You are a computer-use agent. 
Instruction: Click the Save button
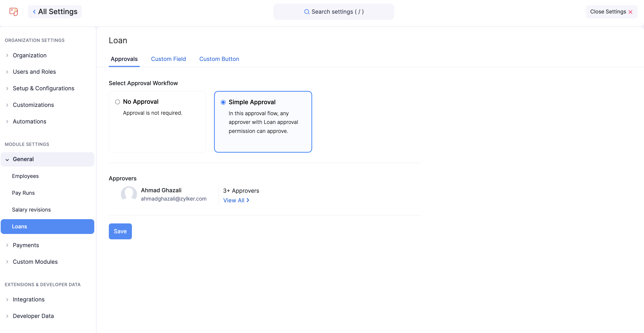click(x=120, y=231)
